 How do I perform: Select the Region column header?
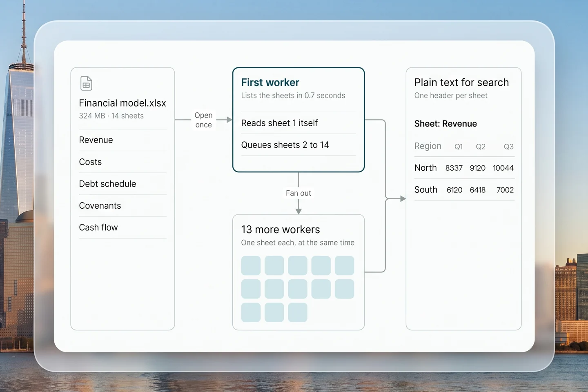tap(428, 146)
